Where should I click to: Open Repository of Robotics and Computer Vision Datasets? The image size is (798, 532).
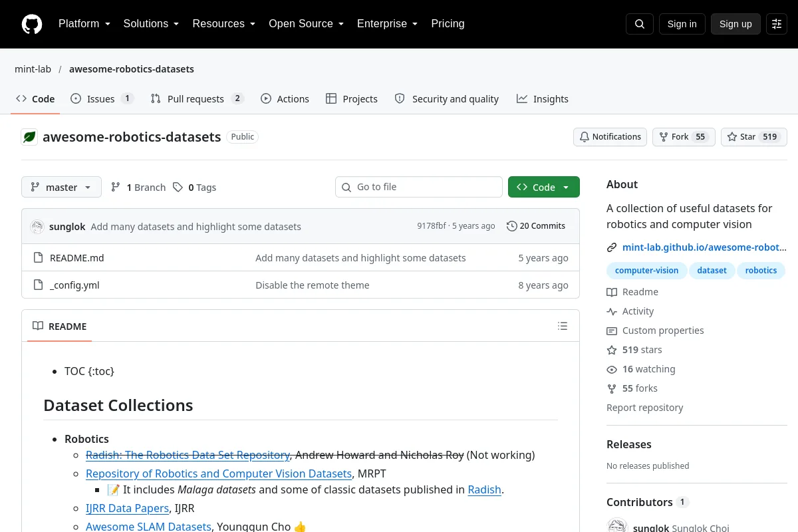pos(219,473)
